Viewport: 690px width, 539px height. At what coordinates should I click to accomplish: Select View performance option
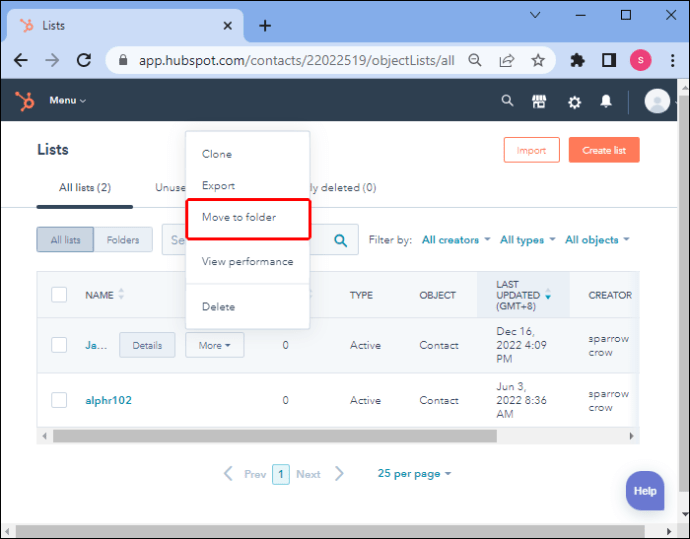click(x=247, y=261)
